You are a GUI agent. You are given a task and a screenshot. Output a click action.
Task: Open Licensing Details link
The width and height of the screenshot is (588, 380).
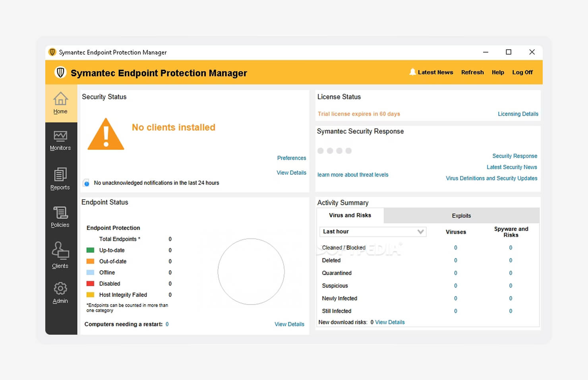coord(518,114)
